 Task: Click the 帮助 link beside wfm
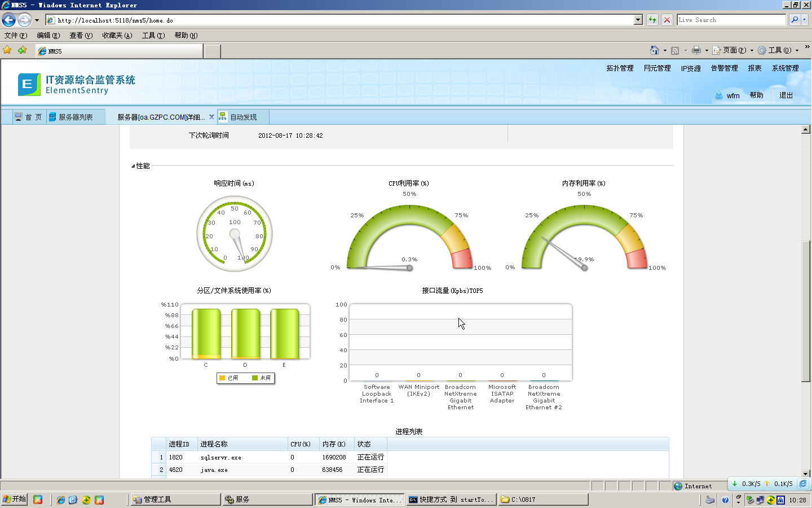[x=756, y=95]
